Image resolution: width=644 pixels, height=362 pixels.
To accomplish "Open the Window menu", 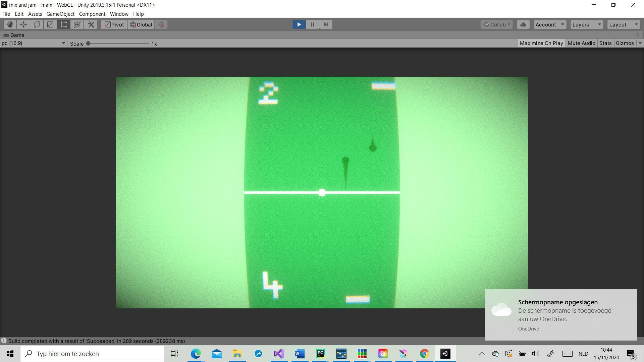I will click(119, 14).
